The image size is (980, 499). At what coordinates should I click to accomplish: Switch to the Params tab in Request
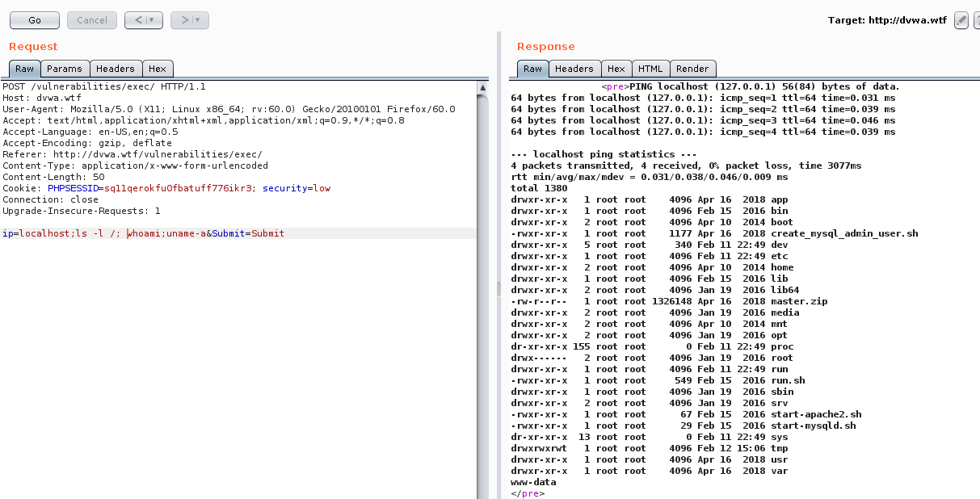(x=64, y=69)
